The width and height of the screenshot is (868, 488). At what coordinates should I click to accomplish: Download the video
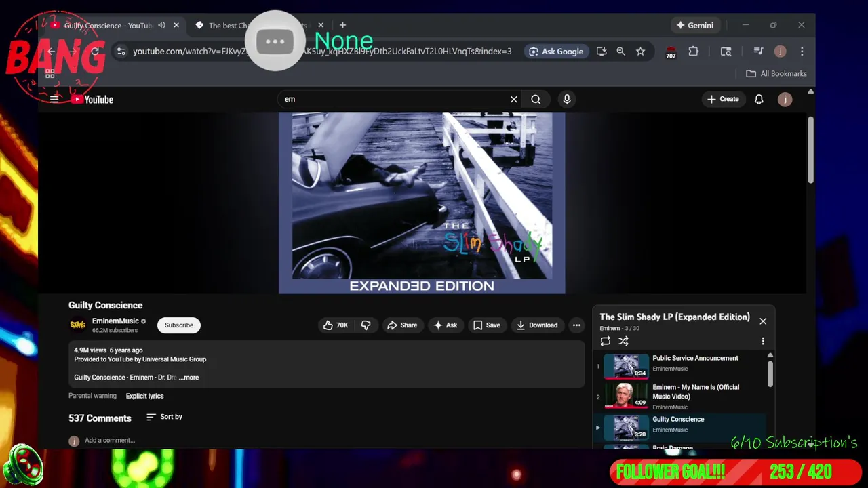536,325
